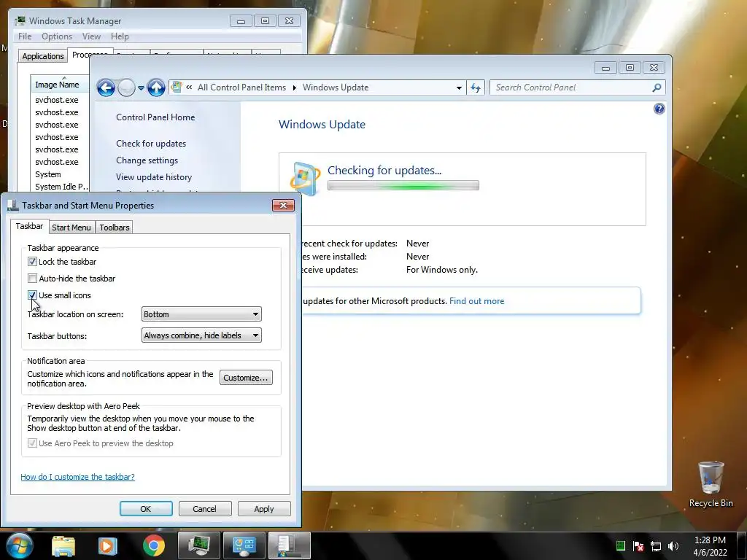This screenshot has height=560, width=747.
Task: Click the Taskbar Properties title bar icon
Action: [x=13, y=205]
